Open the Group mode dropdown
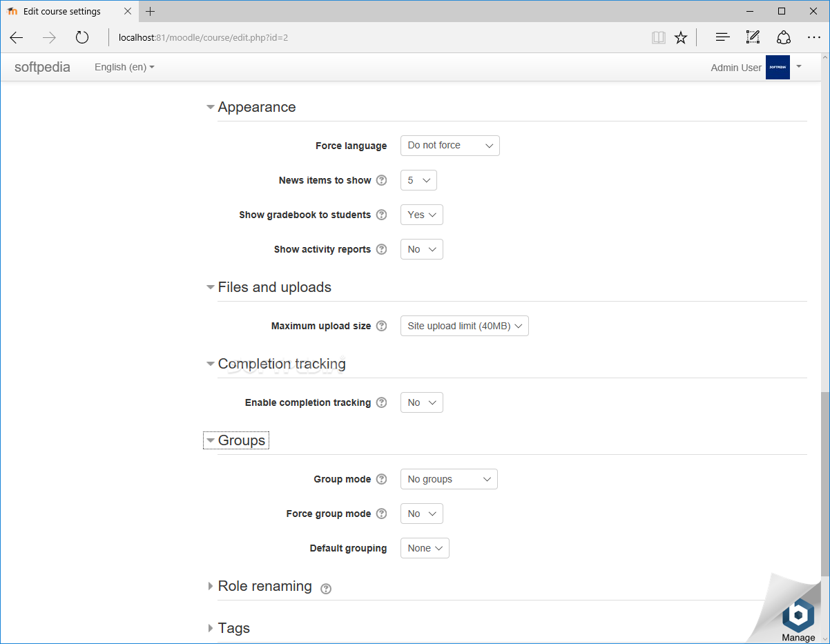The image size is (830, 644). (449, 479)
